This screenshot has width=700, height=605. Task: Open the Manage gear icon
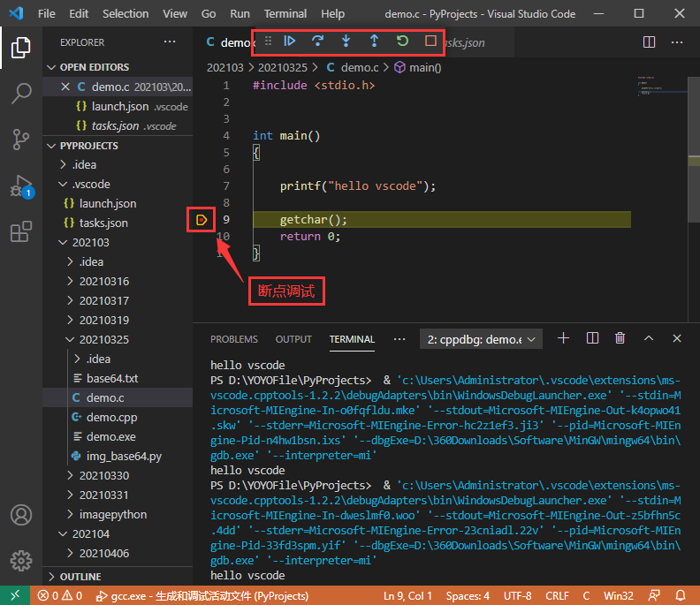click(x=21, y=561)
